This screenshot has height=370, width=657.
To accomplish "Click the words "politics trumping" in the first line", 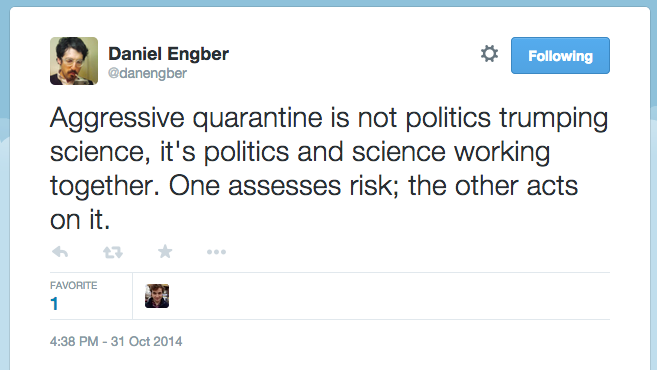I will pyautogui.click(x=507, y=118).
